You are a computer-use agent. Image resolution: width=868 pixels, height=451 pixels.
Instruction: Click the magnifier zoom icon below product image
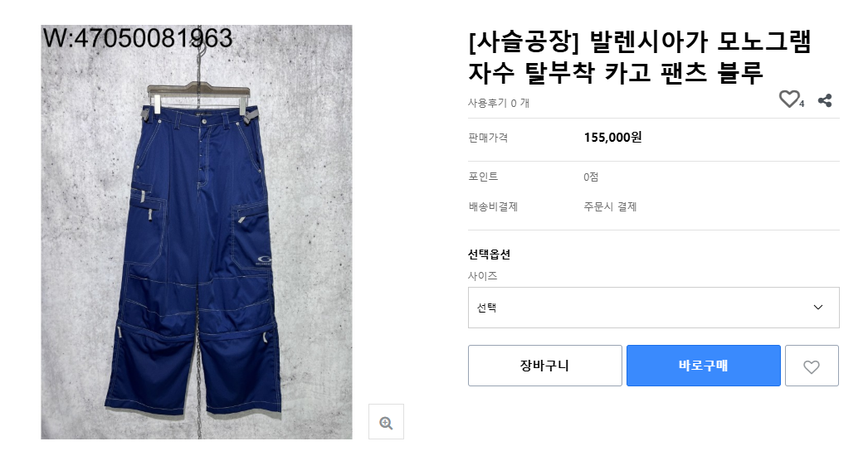386,422
